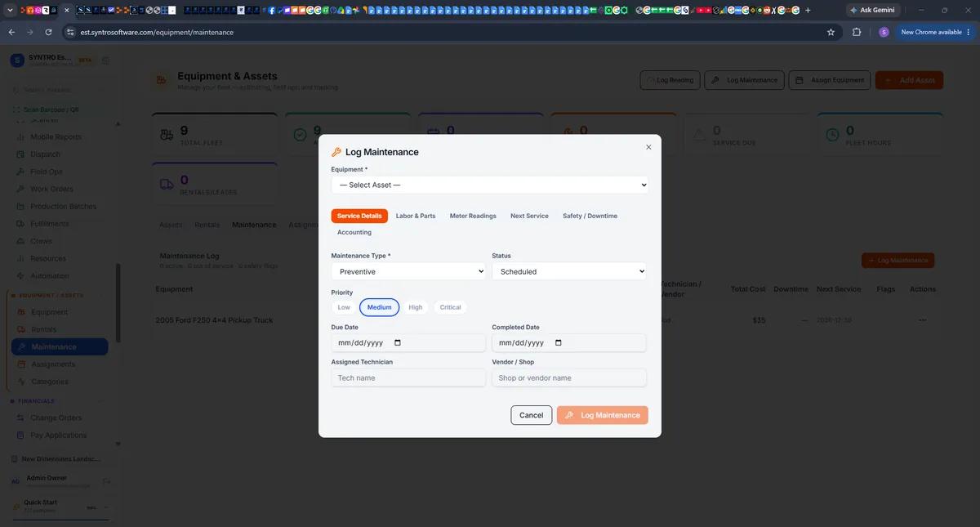Click New Chrome available update button

pyautogui.click(x=936, y=32)
